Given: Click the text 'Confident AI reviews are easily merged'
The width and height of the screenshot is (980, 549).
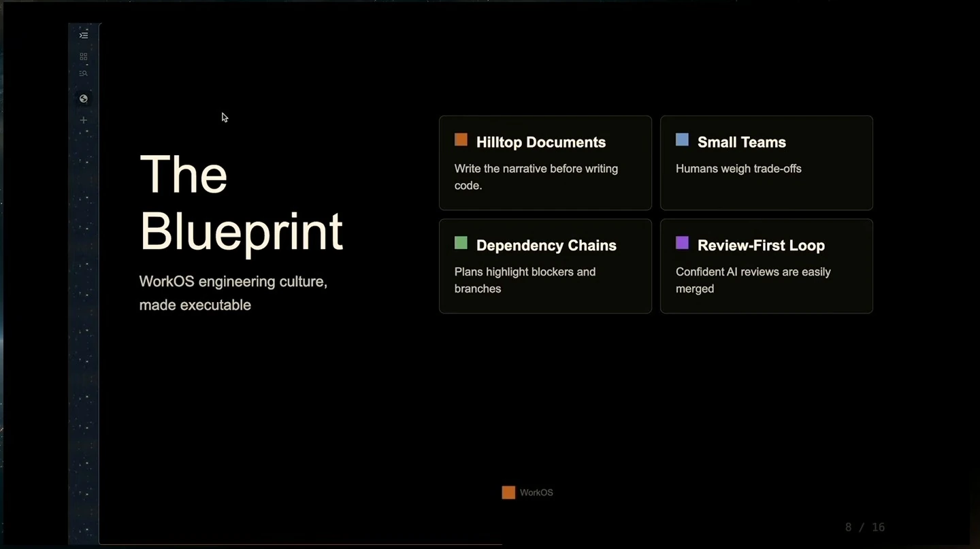Looking at the screenshot, I should click(x=753, y=280).
